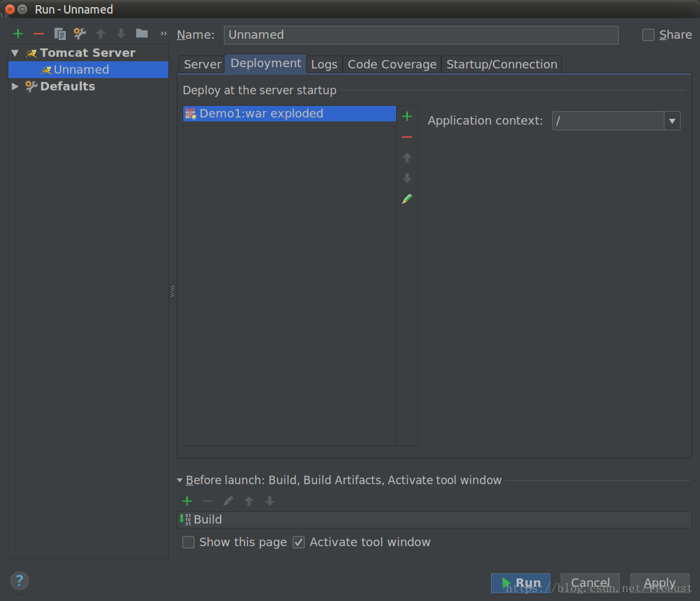Switch to the Server tab
700x601 pixels.
click(x=202, y=65)
